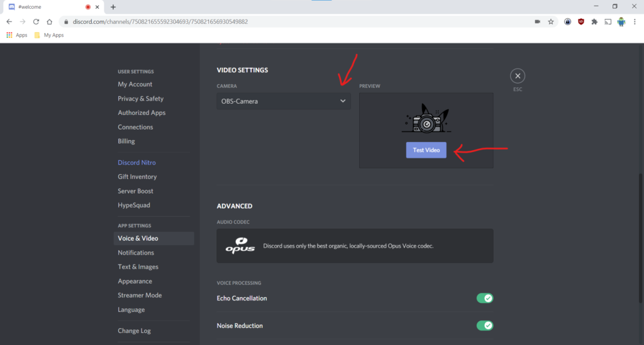This screenshot has width=644, height=345.
Task: Click the browser back arrow
Action: click(x=9, y=22)
